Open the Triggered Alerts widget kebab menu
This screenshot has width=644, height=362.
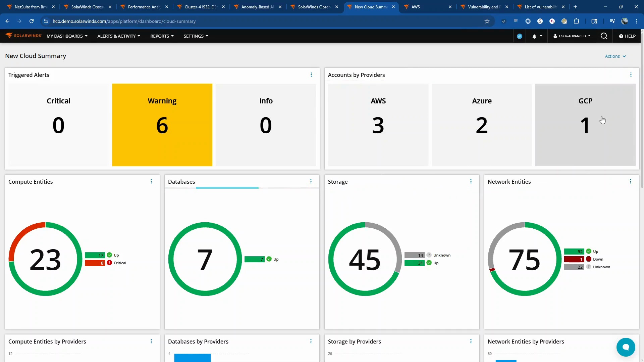311,75
